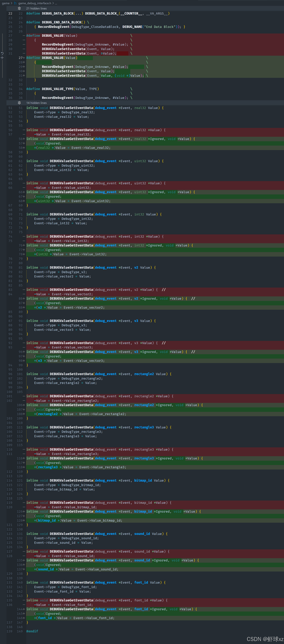Click the chevron after the 'game' breadcrumb

click(11, 3)
